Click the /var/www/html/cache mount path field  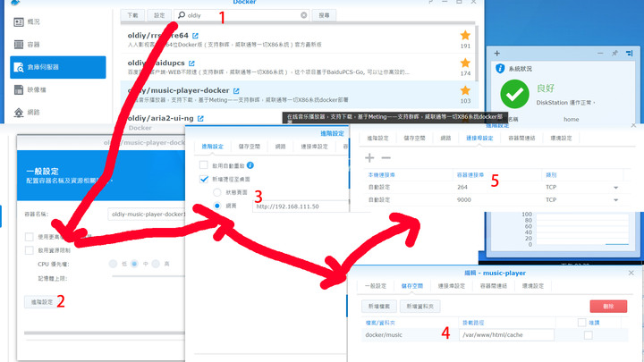(506, 335)
